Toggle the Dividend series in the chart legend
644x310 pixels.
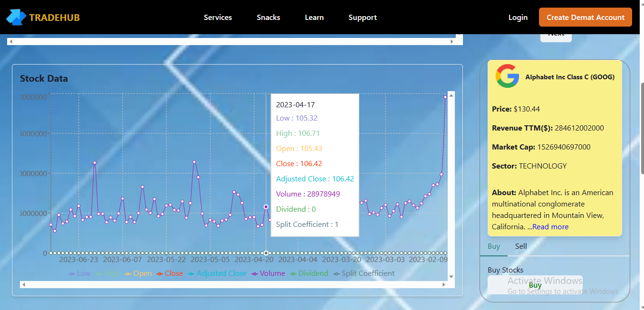pyautogui.click(x=309, y=273)
